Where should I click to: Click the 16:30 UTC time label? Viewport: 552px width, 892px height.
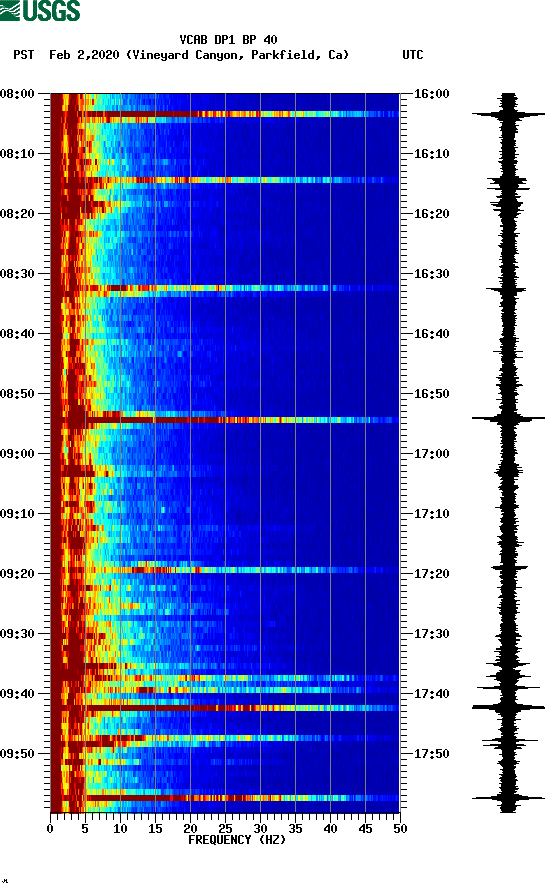click(x=431, y=274)
